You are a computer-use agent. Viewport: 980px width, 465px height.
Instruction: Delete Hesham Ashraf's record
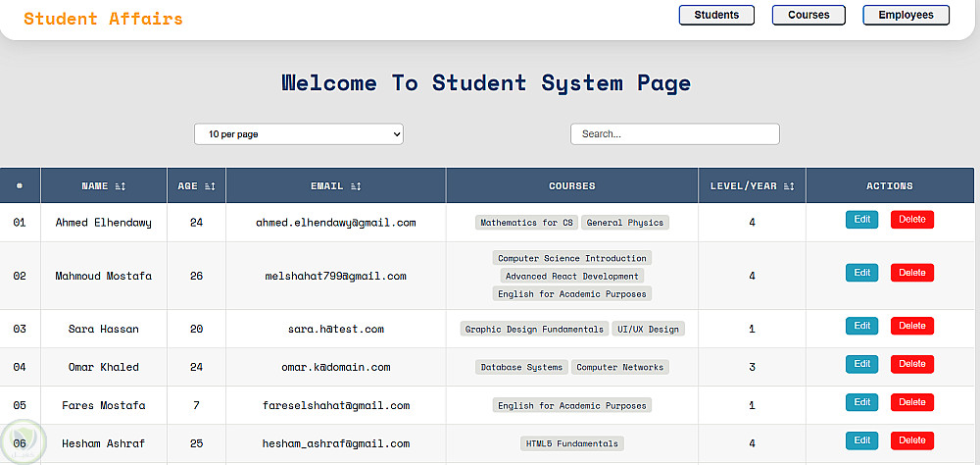point(911,440)
